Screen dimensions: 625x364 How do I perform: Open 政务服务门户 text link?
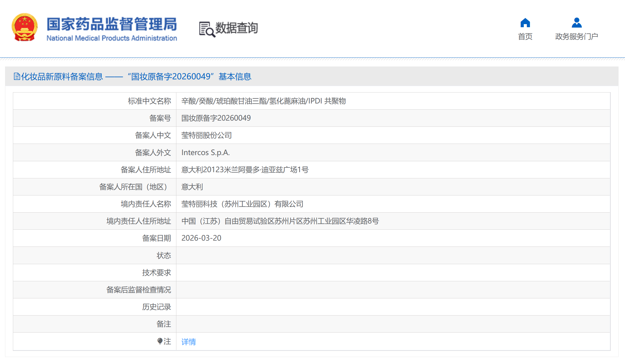576,37
